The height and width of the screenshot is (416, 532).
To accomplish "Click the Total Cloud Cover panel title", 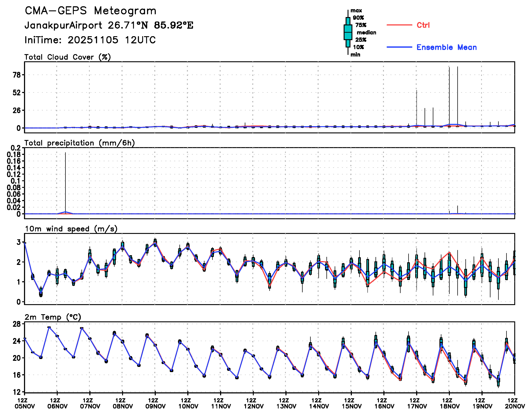I will coord(68,57).
